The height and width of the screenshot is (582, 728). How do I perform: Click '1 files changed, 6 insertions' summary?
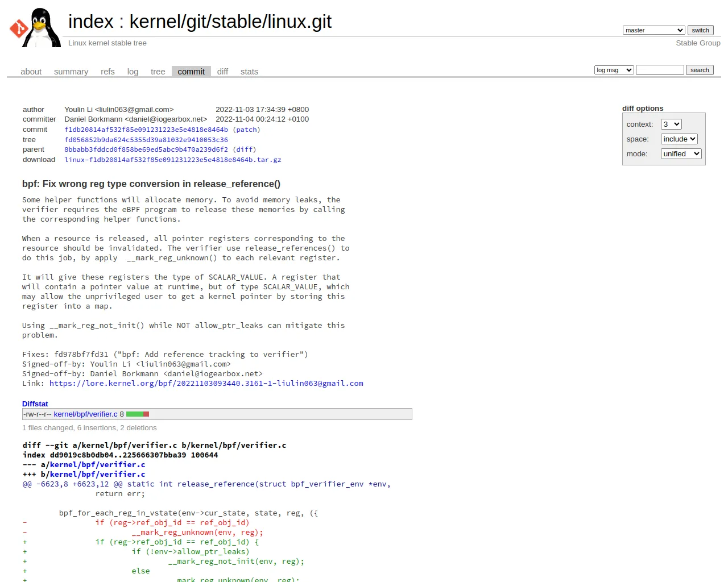click(x=89, y=428)
